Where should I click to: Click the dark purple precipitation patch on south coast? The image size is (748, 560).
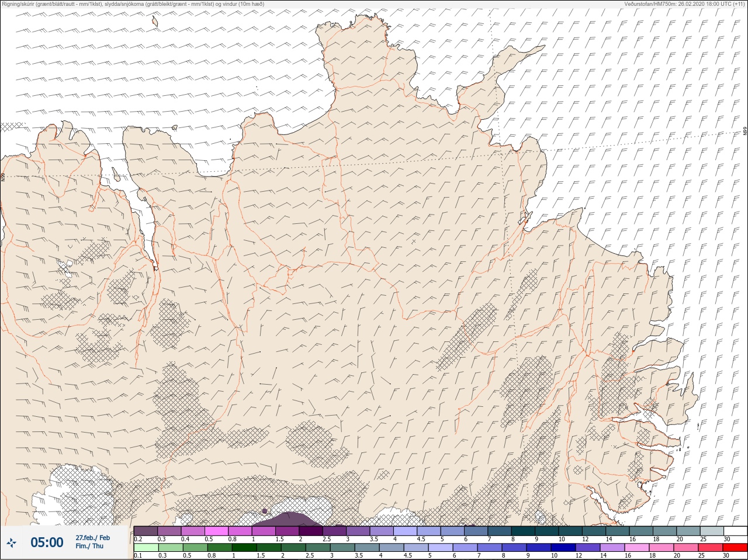click(288, 519)
